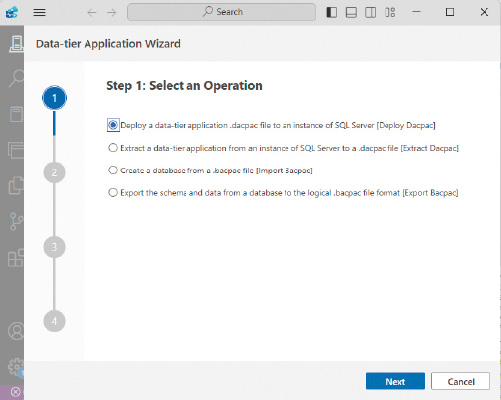
Task: Toggle the bottom panel layout icon
Action: (351, 12)
